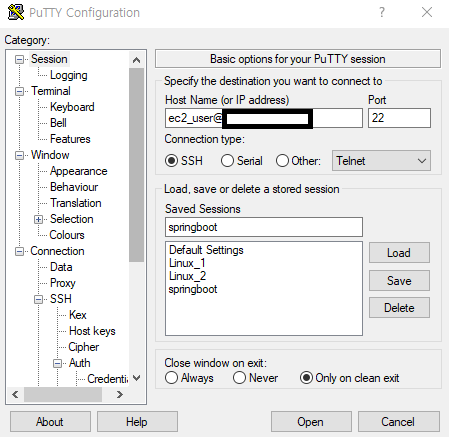This screenshot has width=450, height=437.
Task: Open the Auth category
Action: click(80, 363)
